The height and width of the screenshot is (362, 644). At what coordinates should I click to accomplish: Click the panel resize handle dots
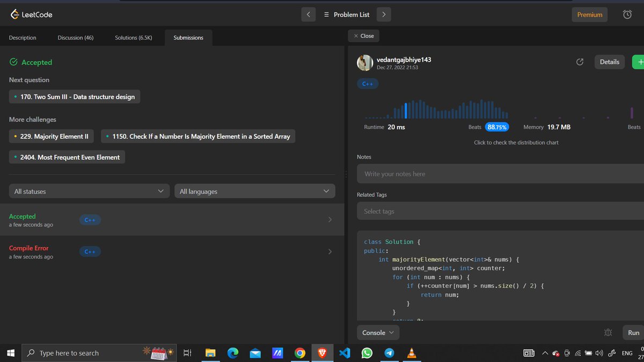(x=346, y=174)
